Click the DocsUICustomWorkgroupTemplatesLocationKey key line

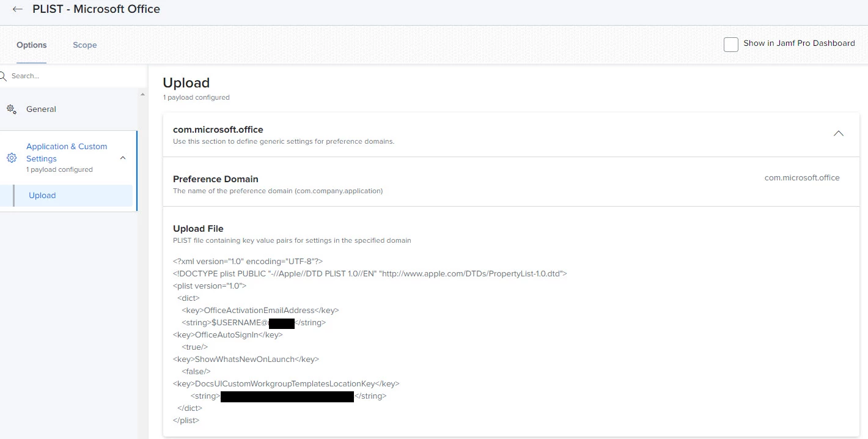coord(286,383)
